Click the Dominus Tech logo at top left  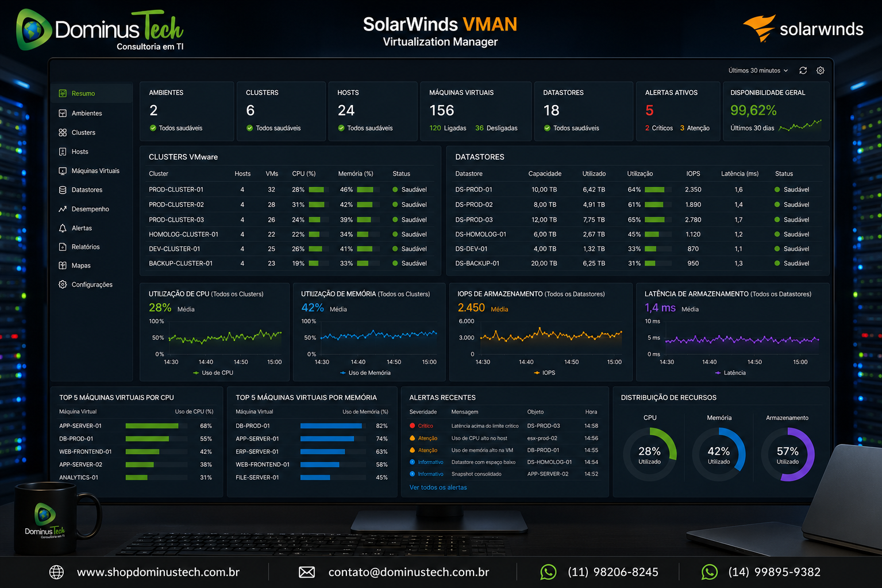click(x=100, y=30)
